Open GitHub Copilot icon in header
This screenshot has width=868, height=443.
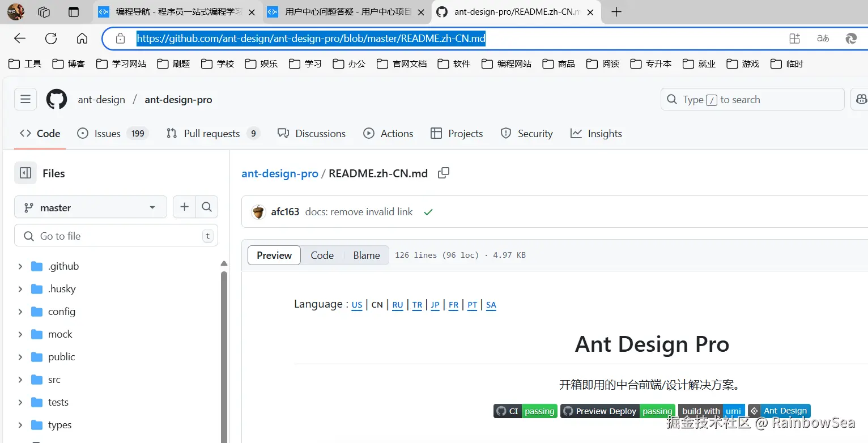861,100
